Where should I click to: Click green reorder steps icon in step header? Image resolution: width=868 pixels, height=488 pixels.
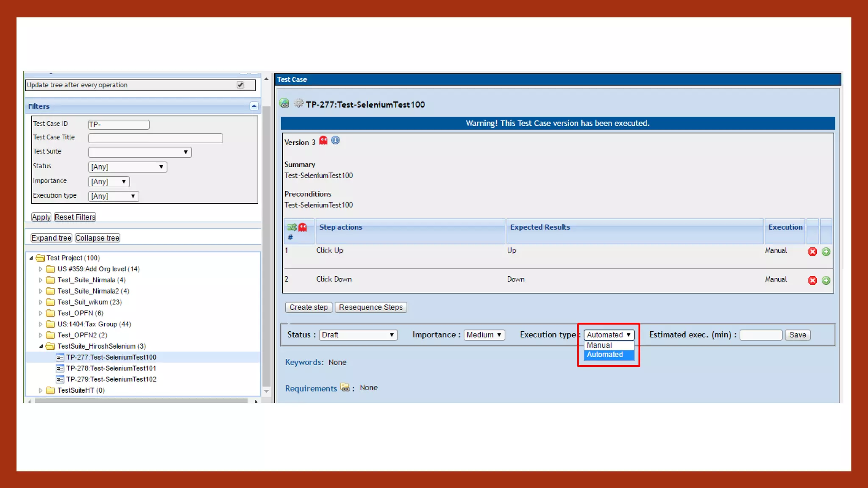click(x=292, y=227)
